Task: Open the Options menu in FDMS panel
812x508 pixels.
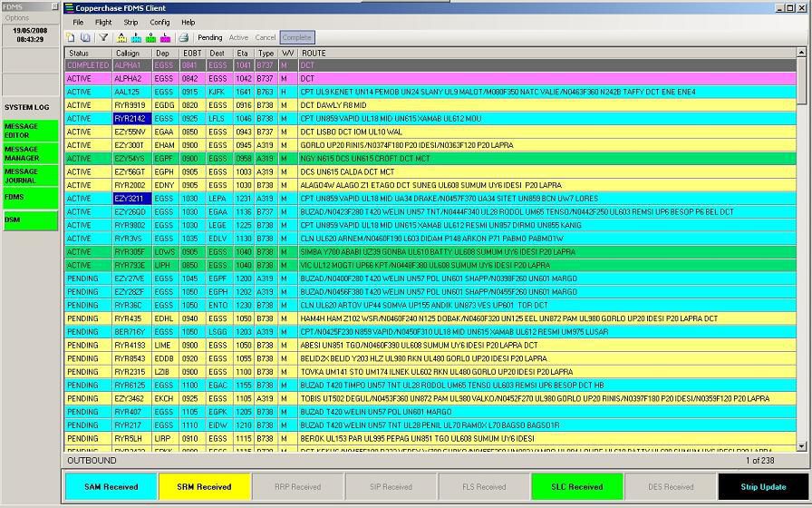Action: point(17,18)
